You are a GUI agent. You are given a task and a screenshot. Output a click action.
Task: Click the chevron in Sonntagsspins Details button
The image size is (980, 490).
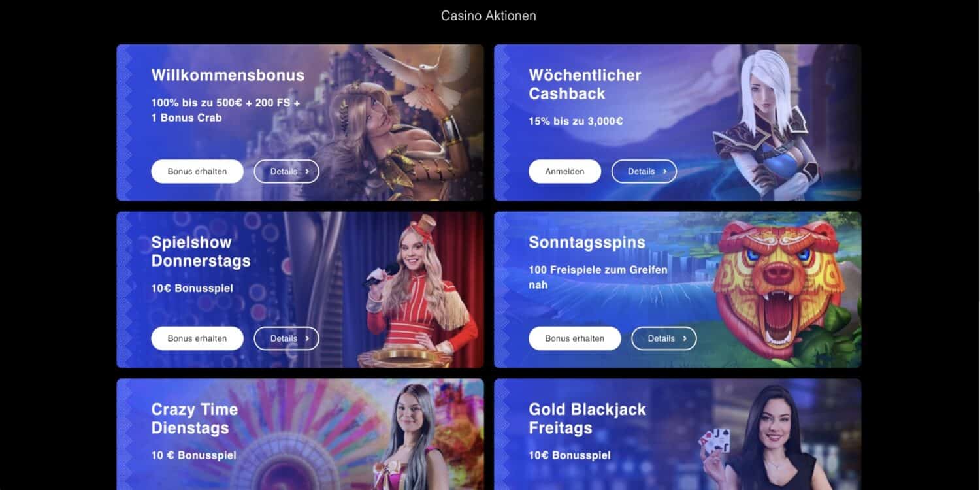pos(685,338)
